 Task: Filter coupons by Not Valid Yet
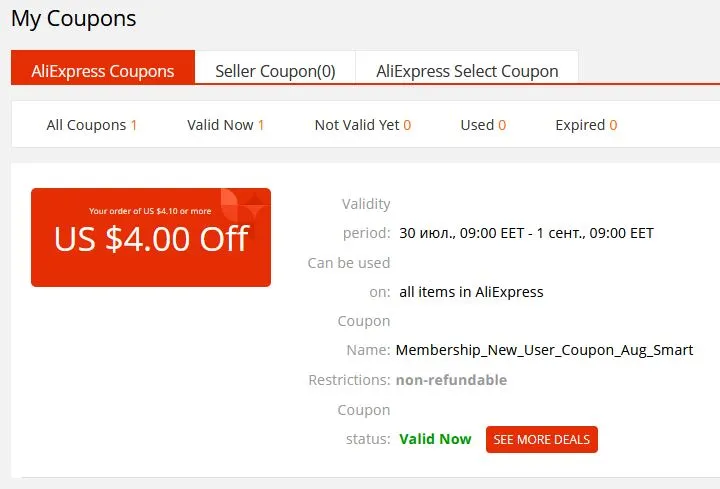pyautogui.click(x=363, y=125)
